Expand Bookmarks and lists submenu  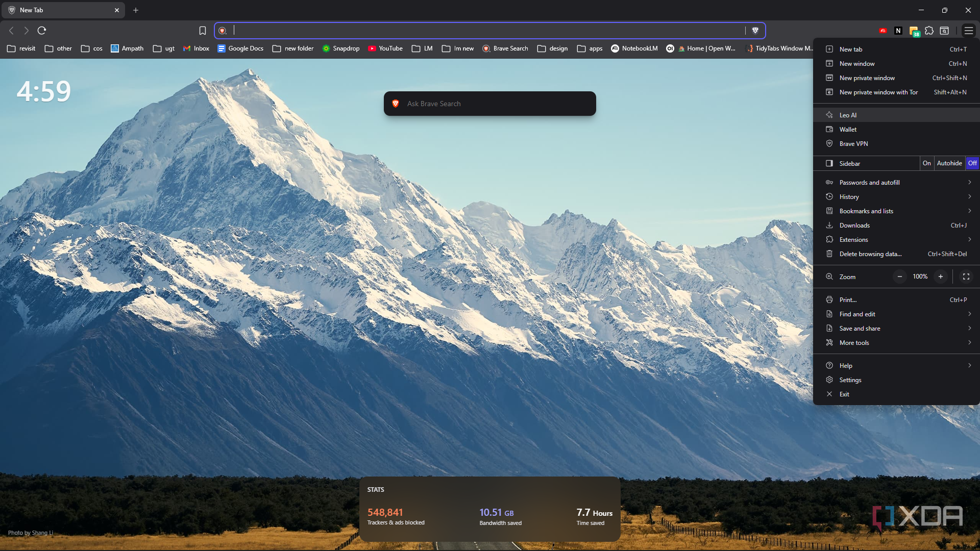896,211
